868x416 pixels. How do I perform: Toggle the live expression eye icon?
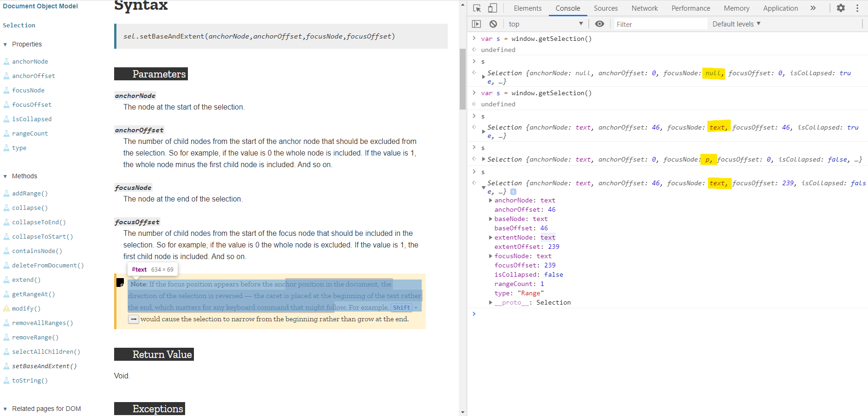[599, 24]
